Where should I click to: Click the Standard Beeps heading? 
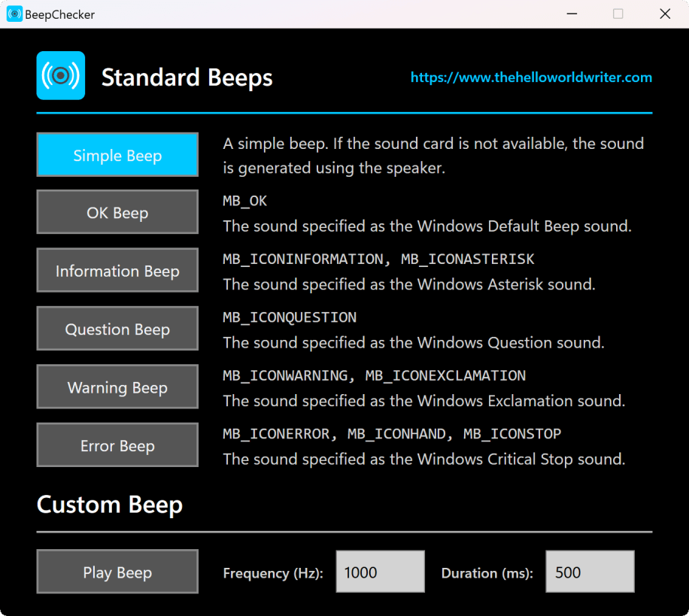(187, 77)
